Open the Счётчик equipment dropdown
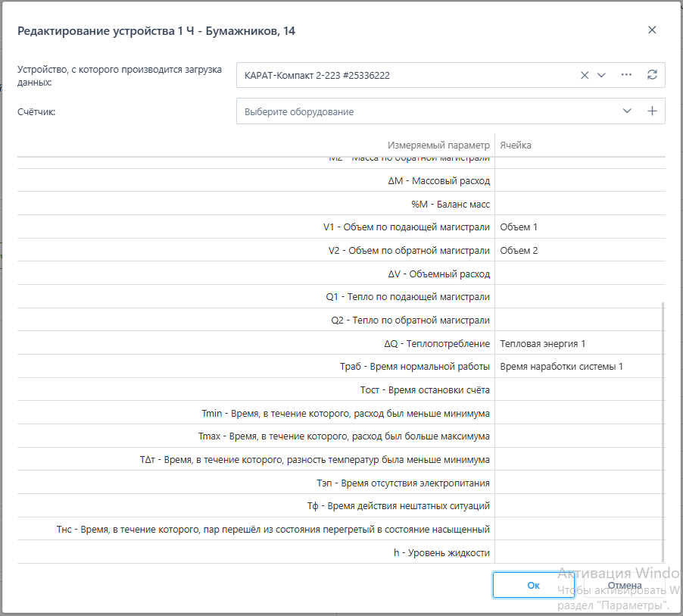The image size is (683, 616). (x=627, y=111)
